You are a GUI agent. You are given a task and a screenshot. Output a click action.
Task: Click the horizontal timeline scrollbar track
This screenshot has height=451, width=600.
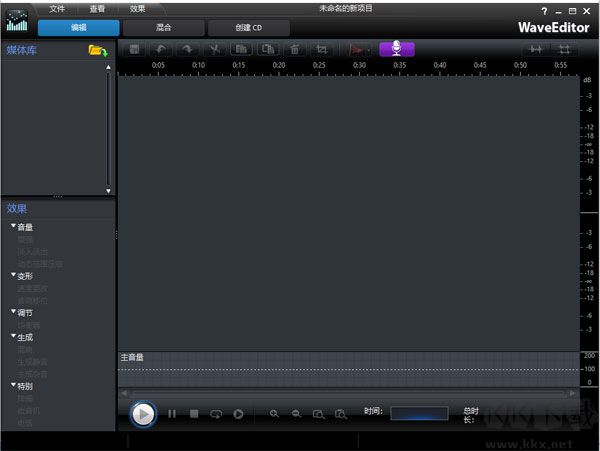pyautogui.click(x=348, y=393)
